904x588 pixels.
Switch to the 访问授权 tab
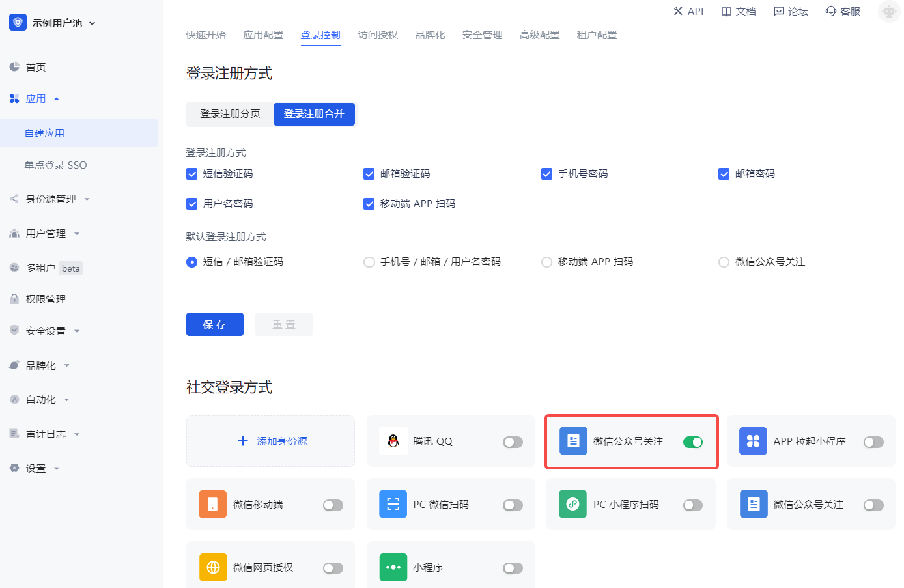[x=378, y=35]
